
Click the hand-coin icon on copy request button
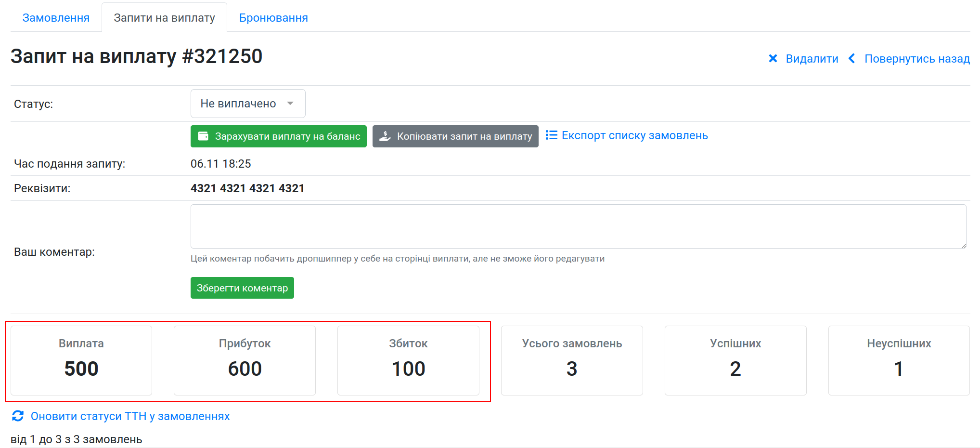coord(385,136)
